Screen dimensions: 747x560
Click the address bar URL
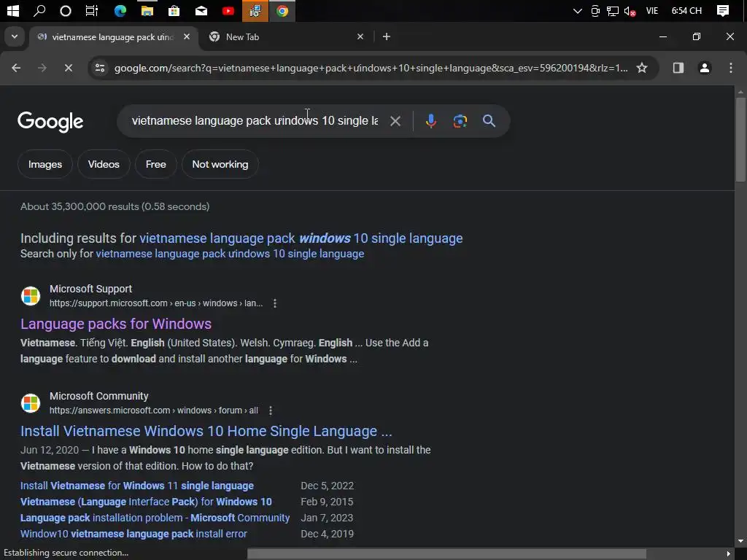pos(371,68)
